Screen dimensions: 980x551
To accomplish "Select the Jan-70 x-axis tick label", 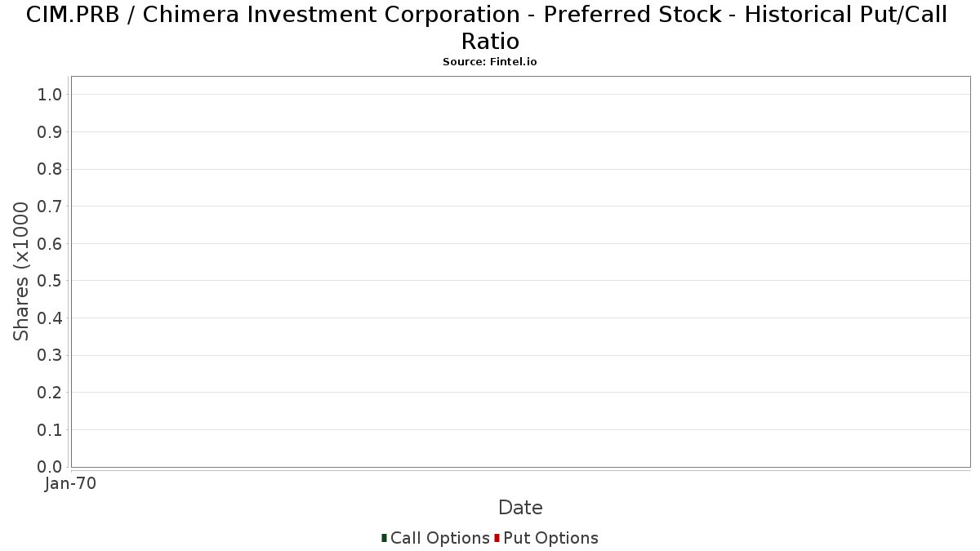I will click(x=70, y=483).
